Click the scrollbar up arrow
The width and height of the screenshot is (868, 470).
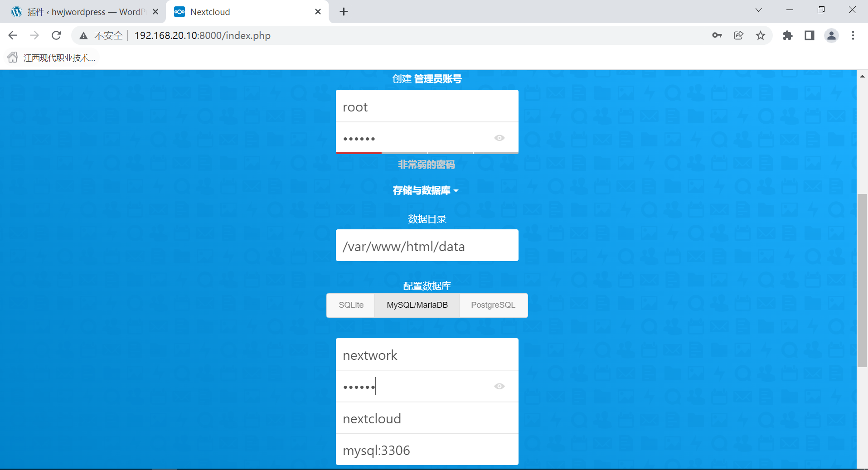862,76
